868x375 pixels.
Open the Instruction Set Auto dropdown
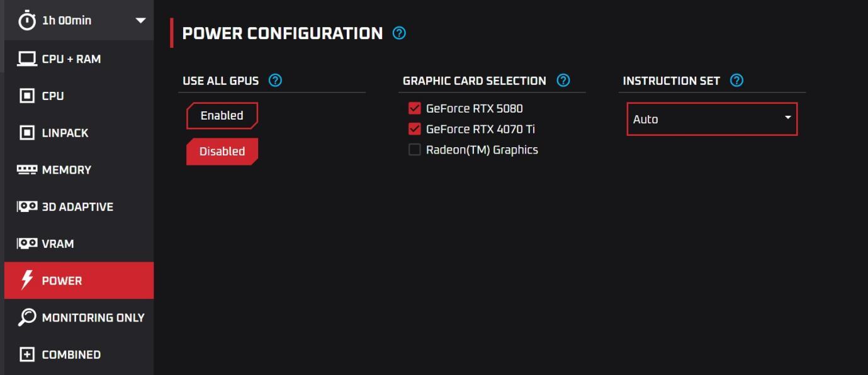[x=711, y=119]
